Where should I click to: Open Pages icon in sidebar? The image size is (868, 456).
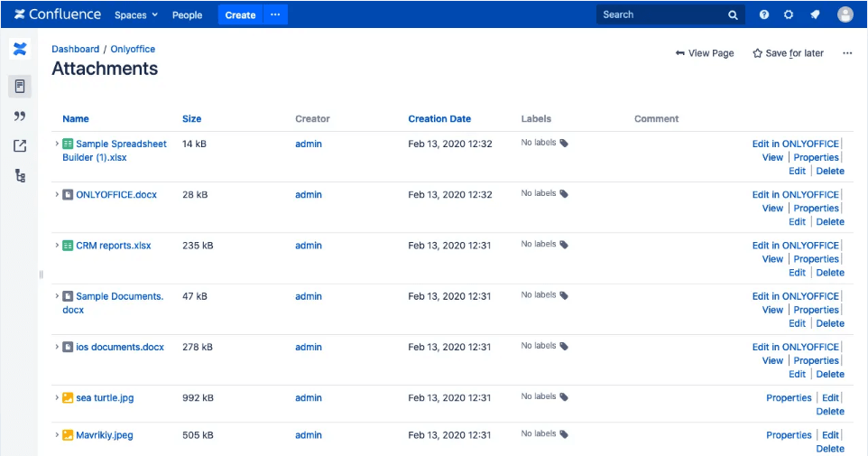(20, 87)
